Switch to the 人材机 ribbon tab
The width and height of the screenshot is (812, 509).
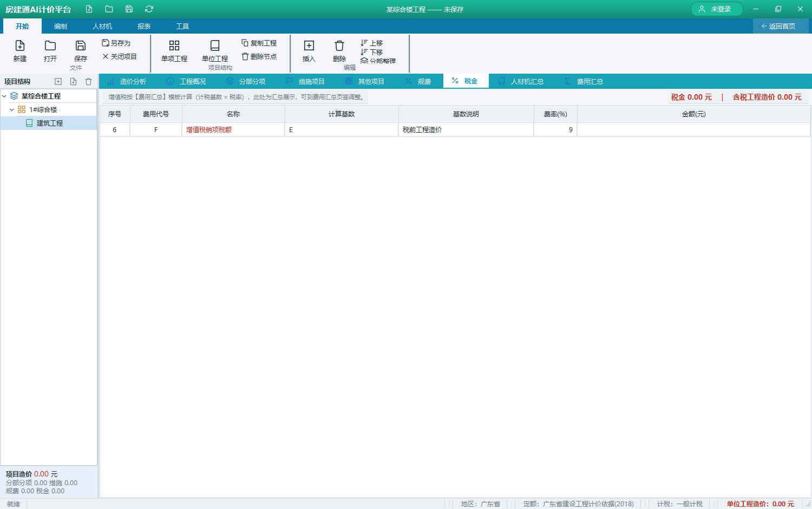[x=102, y=26]
